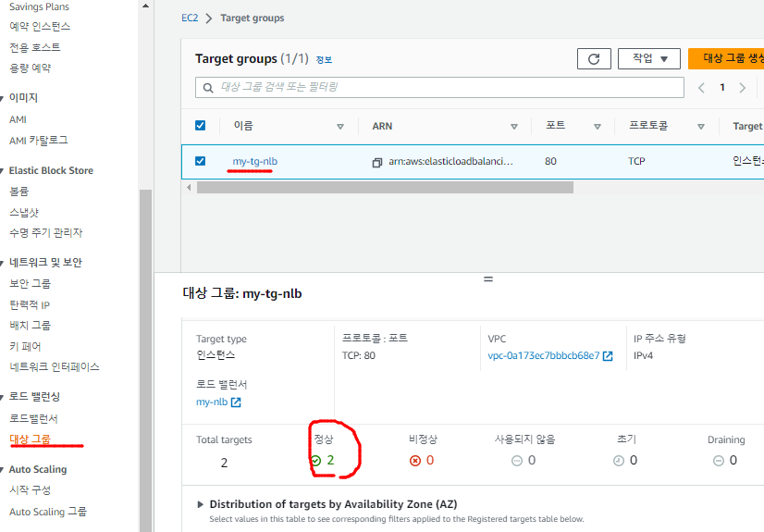Open 전용 호스트 in the sidebar

[x=35, y=47]
